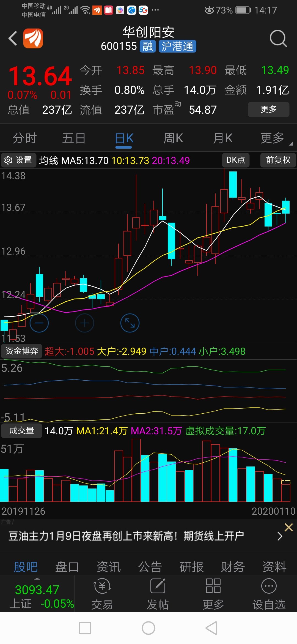Tap the 沪港通 badge
The height and width of the screenshot is (644, 297).
[177, 46]
